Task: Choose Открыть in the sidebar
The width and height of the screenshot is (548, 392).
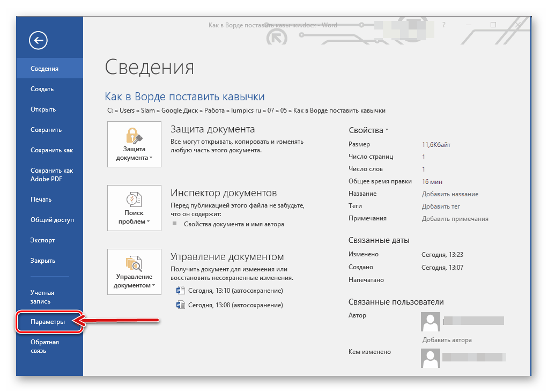Action: (x=50, y=109)
